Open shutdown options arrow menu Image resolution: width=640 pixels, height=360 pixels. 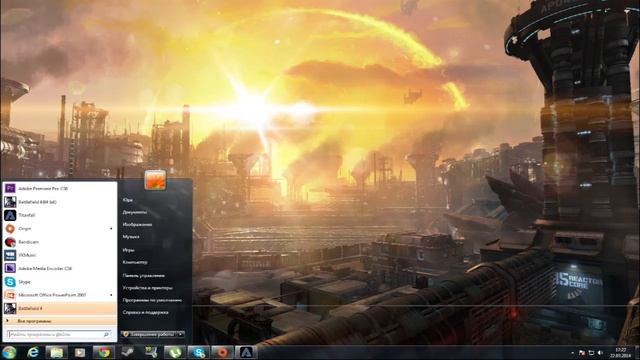181,334
